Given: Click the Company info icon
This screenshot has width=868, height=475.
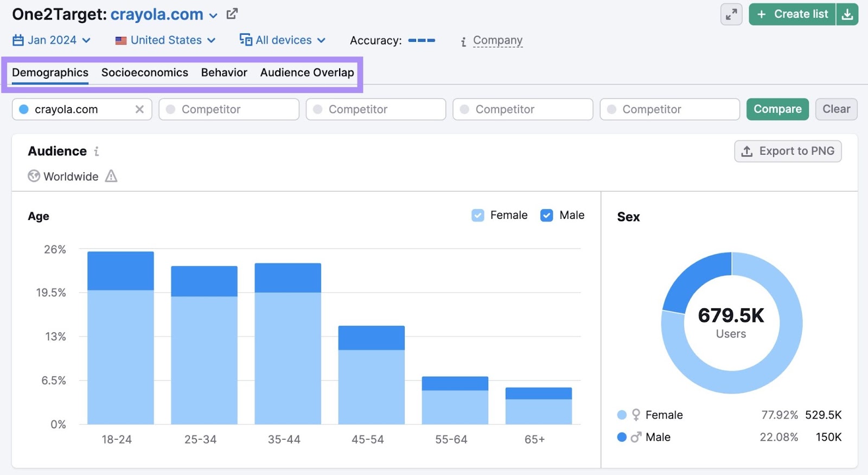Looking at the screenshot, I should click(463, 41).
